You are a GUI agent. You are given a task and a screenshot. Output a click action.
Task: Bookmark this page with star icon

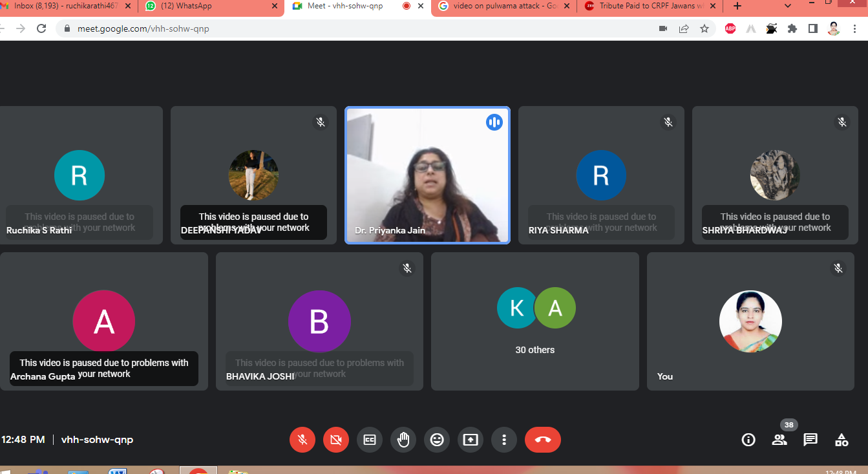click(x=704, y=28)
